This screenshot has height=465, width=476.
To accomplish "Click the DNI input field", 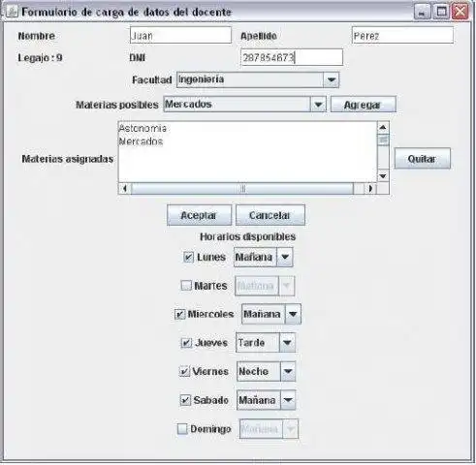I will tap(292, 57).
